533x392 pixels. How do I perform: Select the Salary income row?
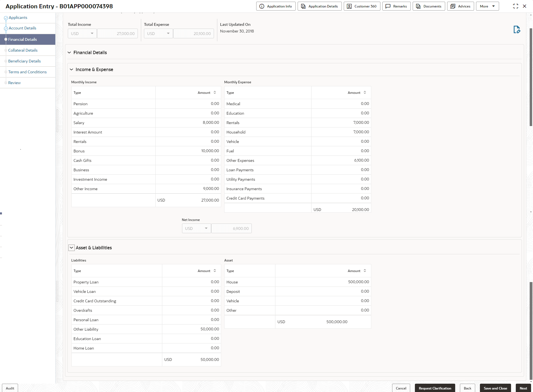point(146,123)
